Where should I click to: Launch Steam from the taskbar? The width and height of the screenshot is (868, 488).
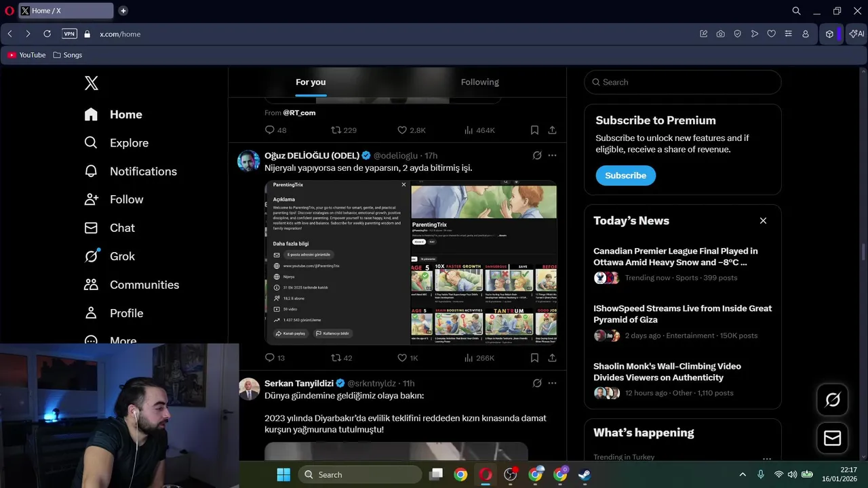tap(585, 474)
